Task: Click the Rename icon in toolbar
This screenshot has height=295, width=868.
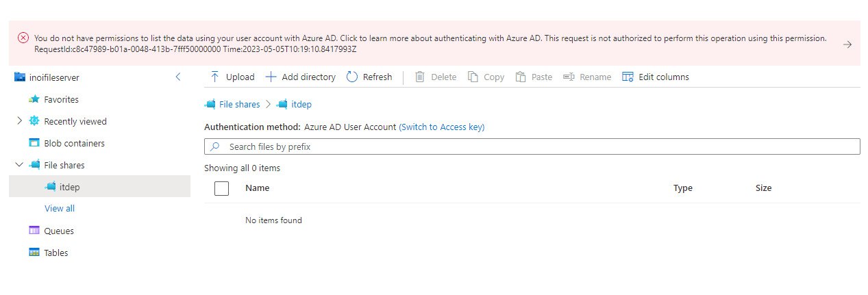Action: click(x=569, y=77)
